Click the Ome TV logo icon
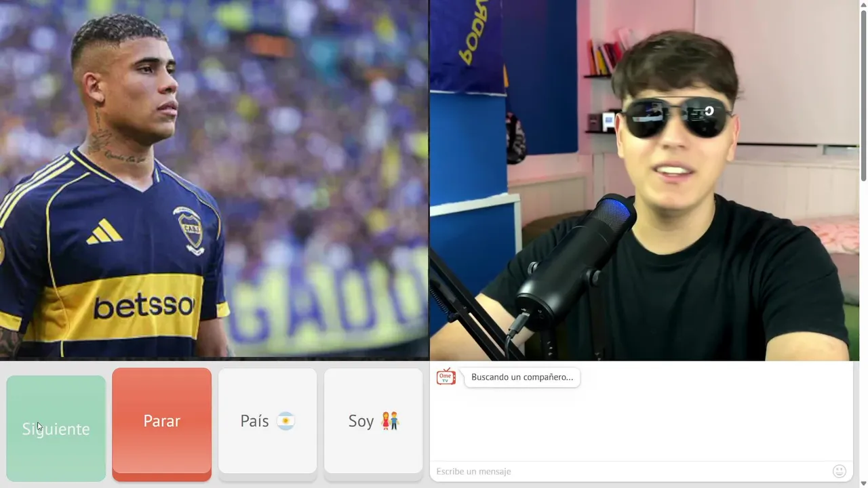 [x=446, y=377]
